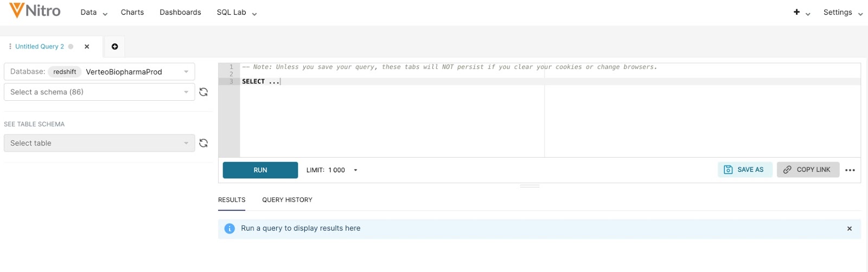Refresh the table list
The height and width of the screenshot is (272, 868).
203,143
